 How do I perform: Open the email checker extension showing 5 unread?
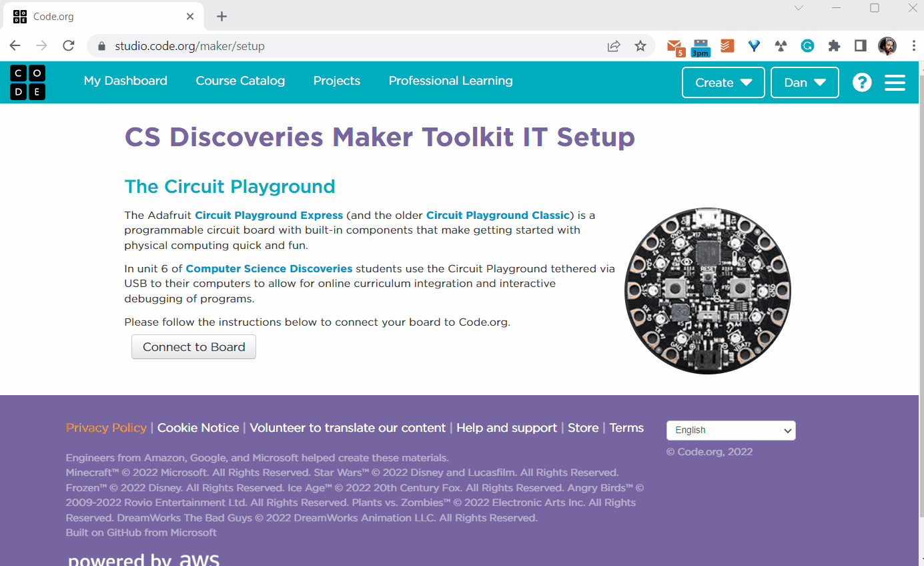point(674,46)
